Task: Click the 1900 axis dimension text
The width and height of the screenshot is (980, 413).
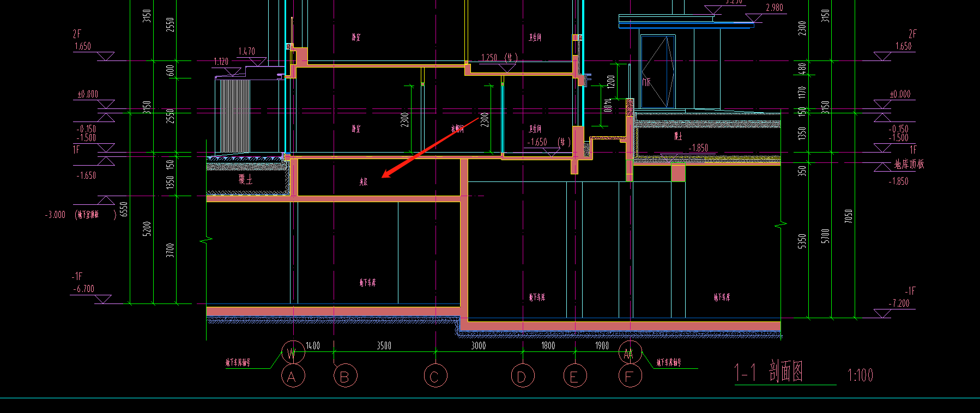Action: click(602, 345)
